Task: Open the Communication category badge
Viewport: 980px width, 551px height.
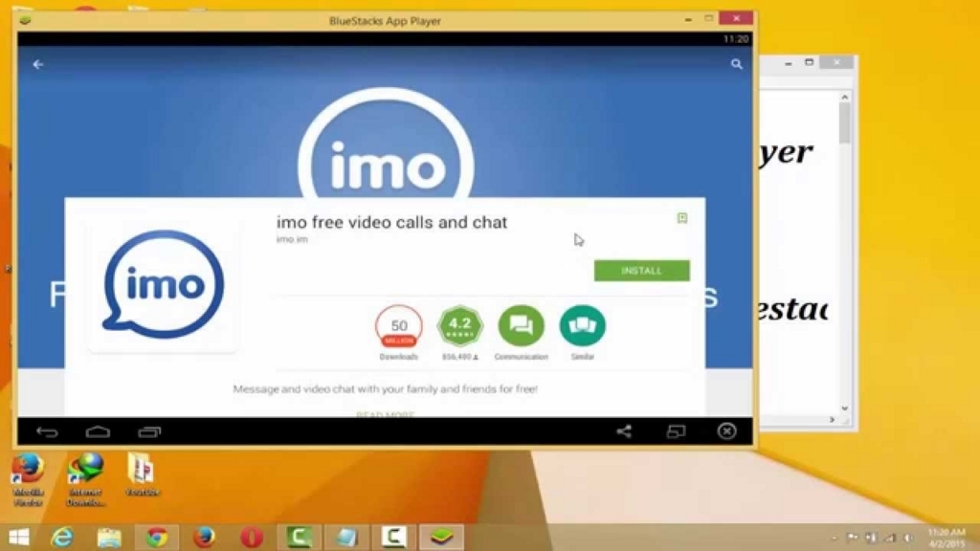Action: [x=521, y=325]
